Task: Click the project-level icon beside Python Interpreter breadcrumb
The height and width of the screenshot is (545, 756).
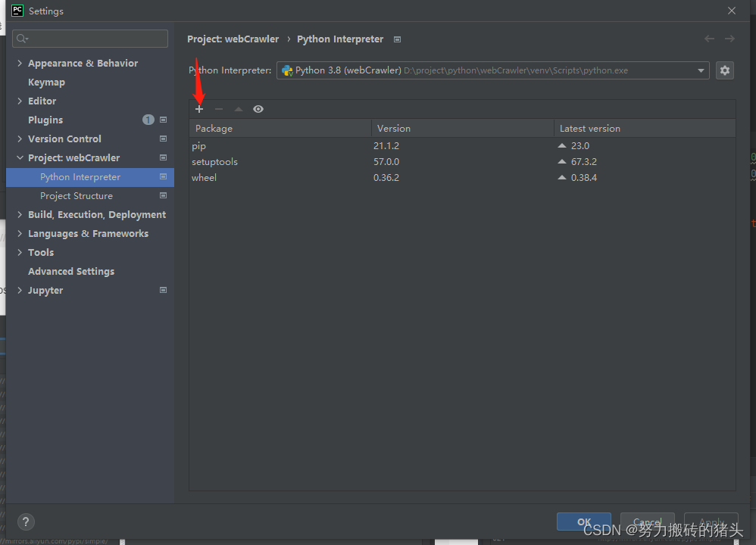Action: click(x=397, y=39)
